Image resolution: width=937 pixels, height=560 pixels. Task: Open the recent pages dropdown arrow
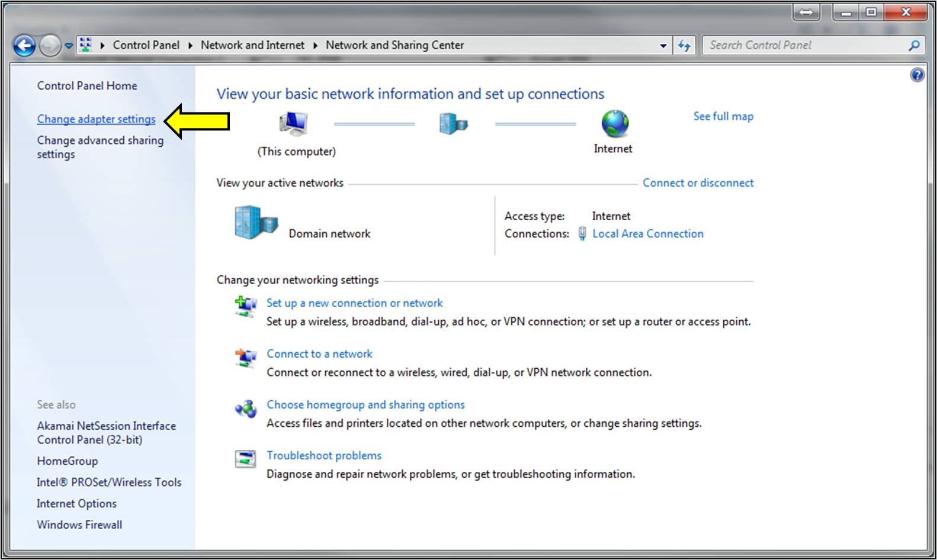[69, 46]
